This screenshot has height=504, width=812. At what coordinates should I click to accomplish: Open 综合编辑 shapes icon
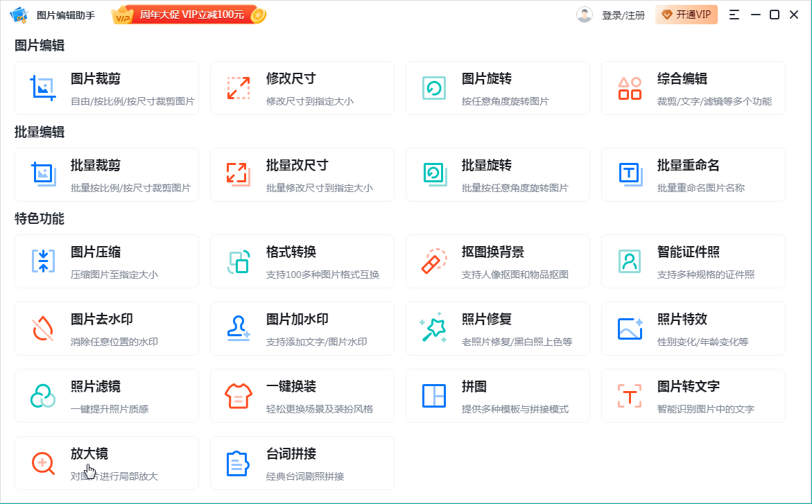[630, 88]
